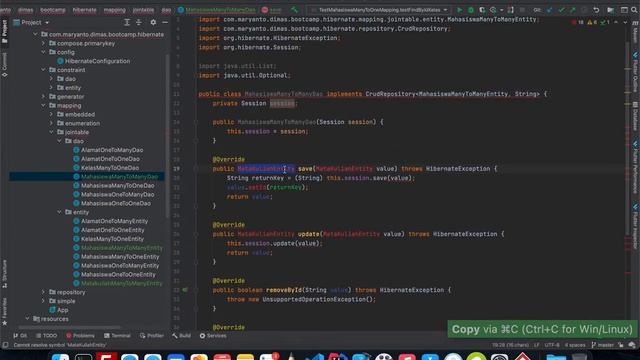This screenshot has width=640, height=360.
Task: Hide the Project tool window
Action: (165, 22)
